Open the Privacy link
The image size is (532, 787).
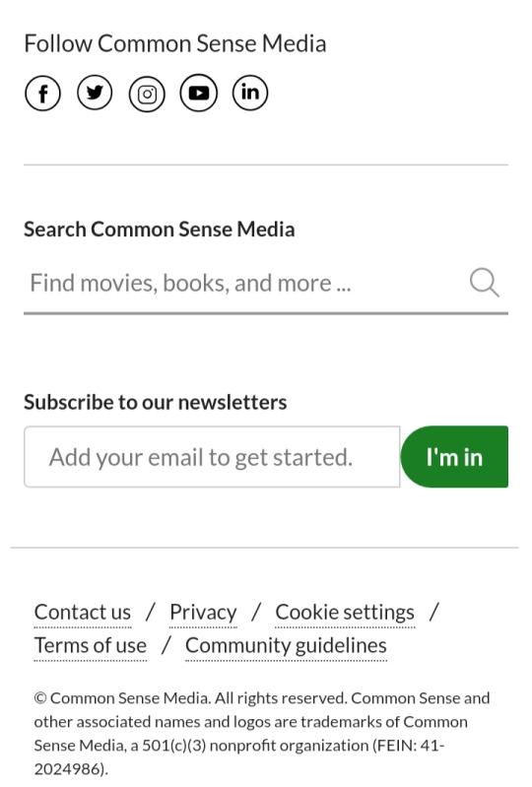pos(203,613)
